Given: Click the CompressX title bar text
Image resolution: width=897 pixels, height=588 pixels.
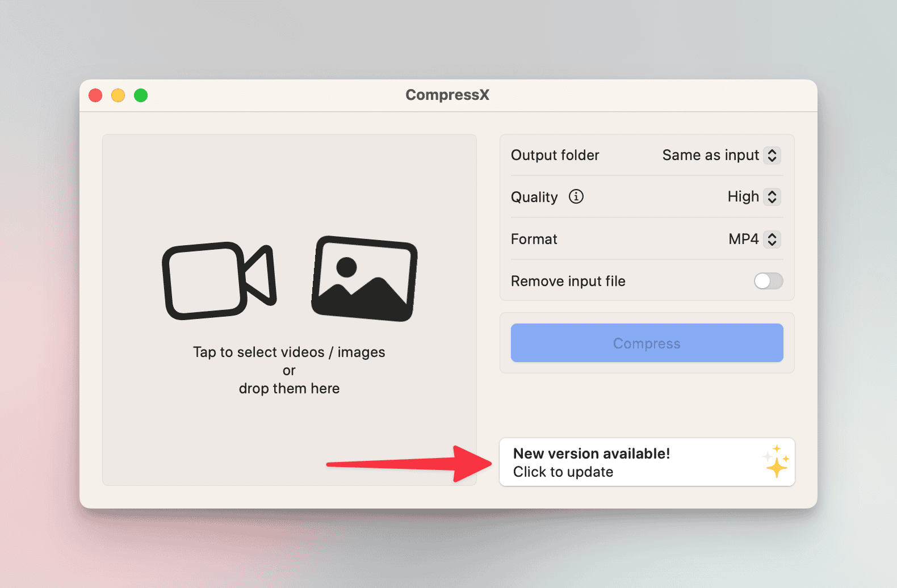Looking at the screenshot, I should (447, 95).
